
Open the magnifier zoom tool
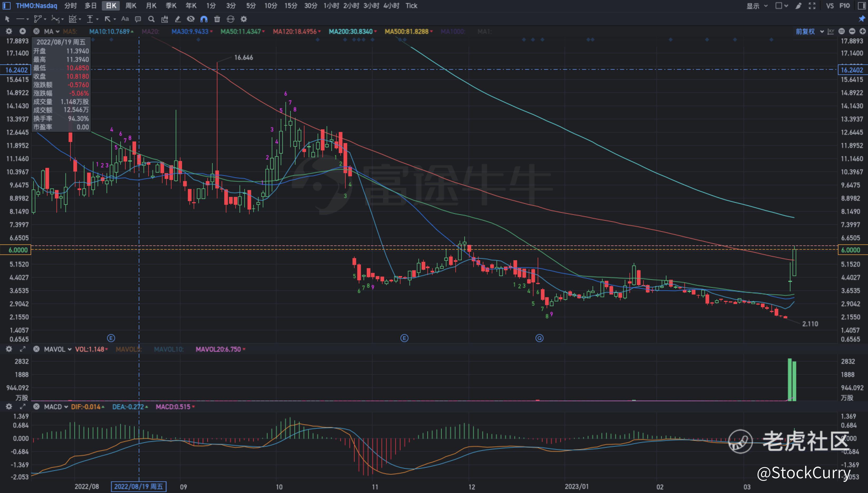point(151,19)
